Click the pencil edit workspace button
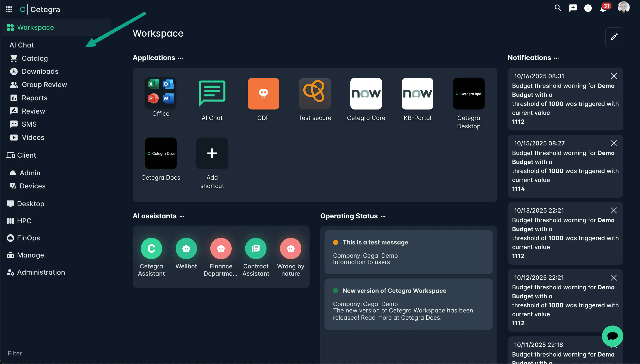Viewport: 640px width, 364px height. click(614, 37)
